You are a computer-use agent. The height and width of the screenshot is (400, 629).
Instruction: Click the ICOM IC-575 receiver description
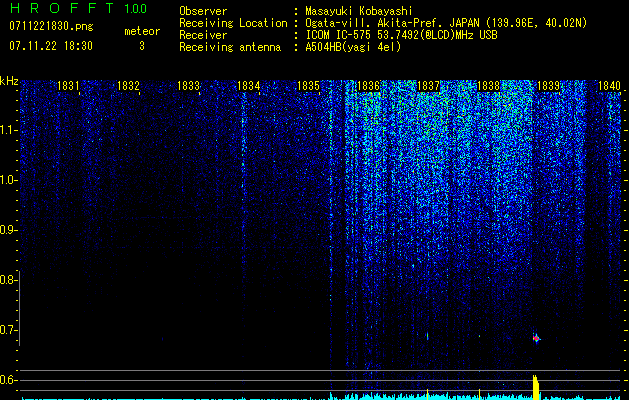[401, 35]
